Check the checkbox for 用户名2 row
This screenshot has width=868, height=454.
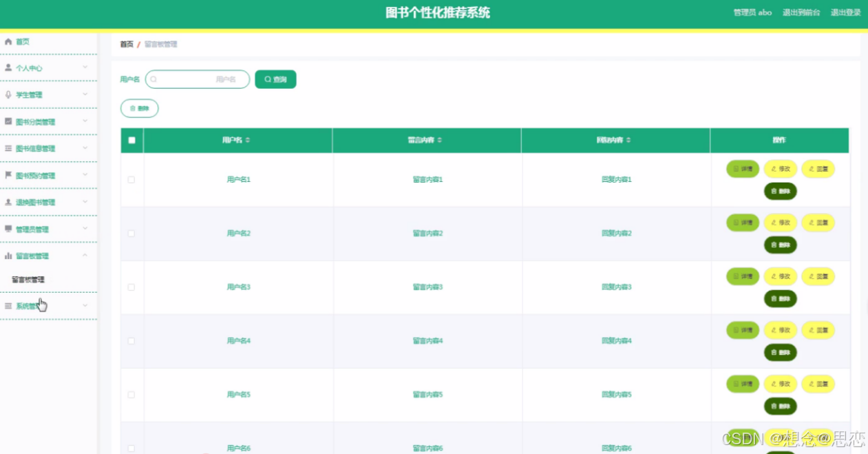tap(131, 234)
